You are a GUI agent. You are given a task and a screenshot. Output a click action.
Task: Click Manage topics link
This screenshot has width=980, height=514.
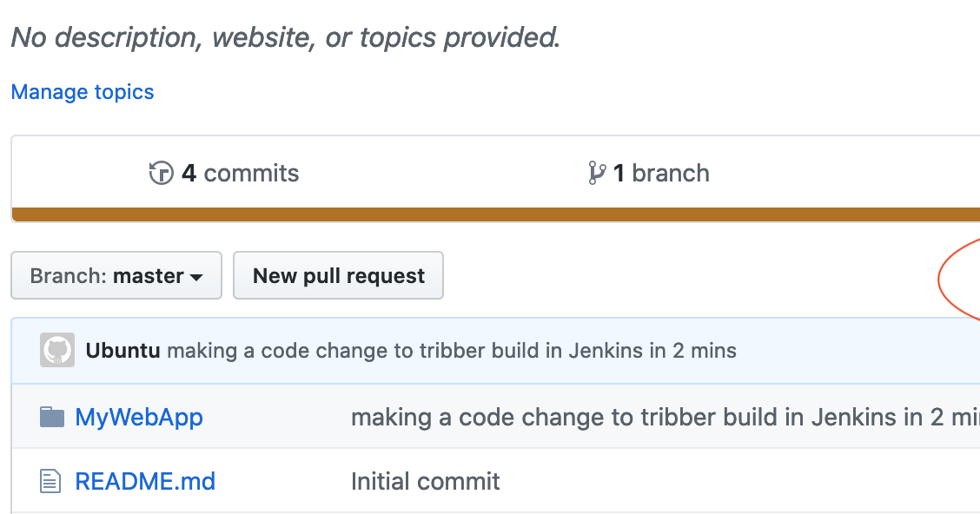(x=82, y=91)
